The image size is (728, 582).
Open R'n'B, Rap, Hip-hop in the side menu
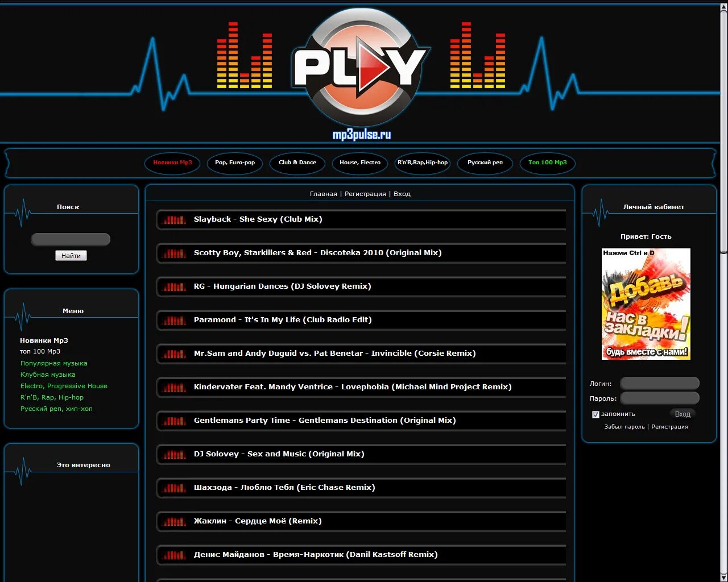pos(52,397)
